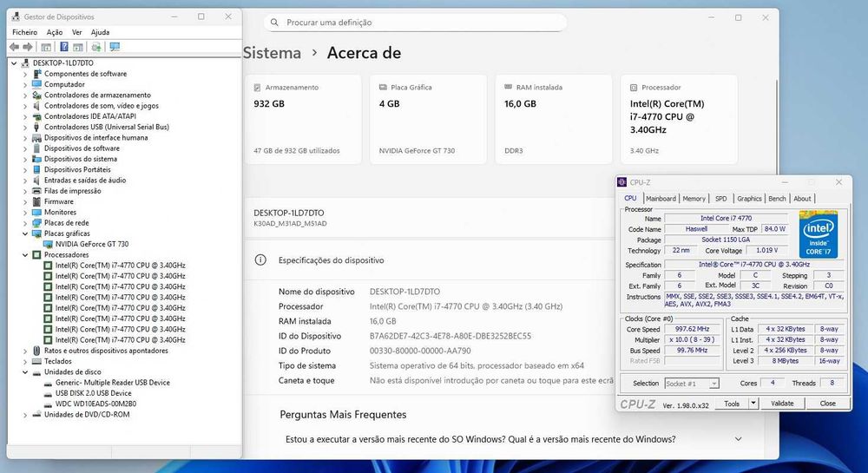Open the Ver menu in Device Manager

point(77,32)
